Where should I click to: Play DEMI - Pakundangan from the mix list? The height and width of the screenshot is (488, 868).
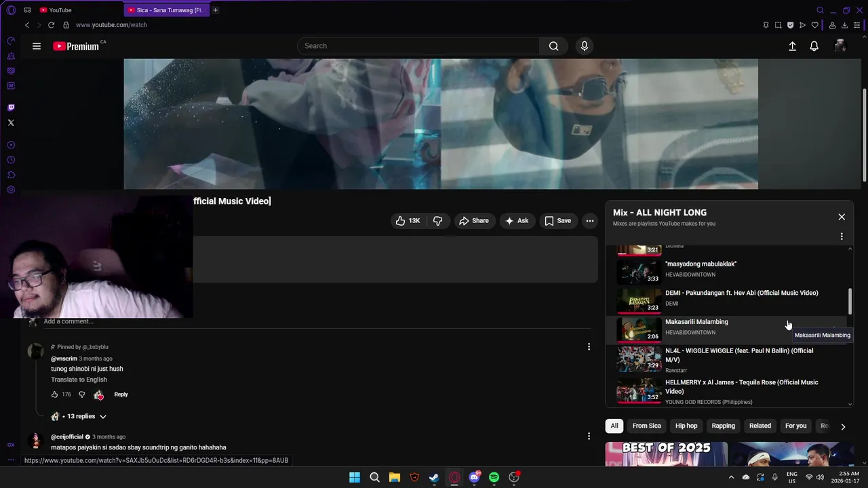click(x=727, y=300)
